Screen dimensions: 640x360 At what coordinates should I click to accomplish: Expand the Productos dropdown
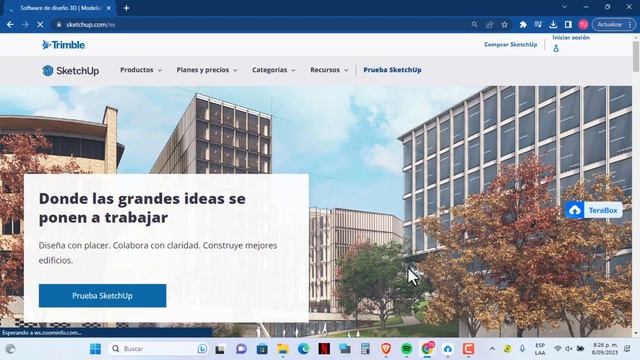[x=141, y=70]
